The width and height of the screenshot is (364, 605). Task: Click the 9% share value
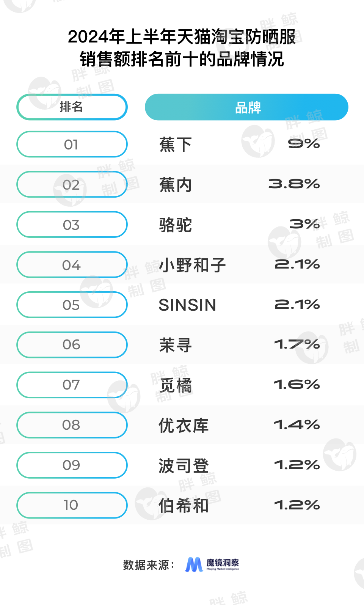[304, 144]
